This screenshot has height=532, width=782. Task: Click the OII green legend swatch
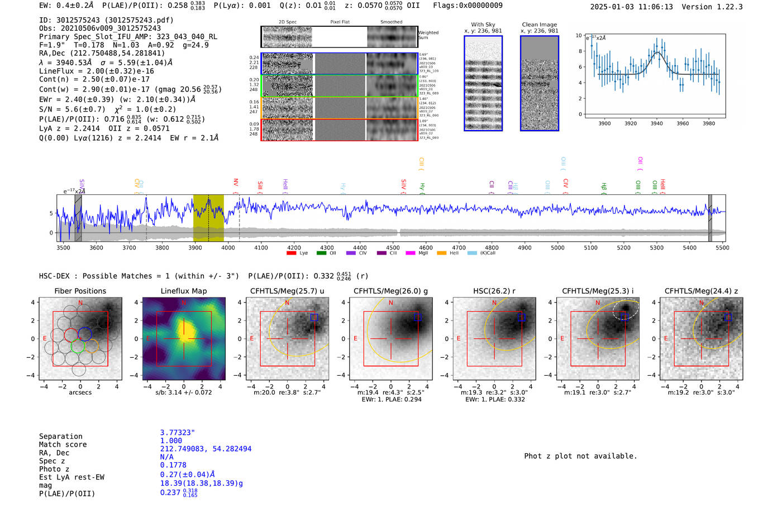click(321, 253)
